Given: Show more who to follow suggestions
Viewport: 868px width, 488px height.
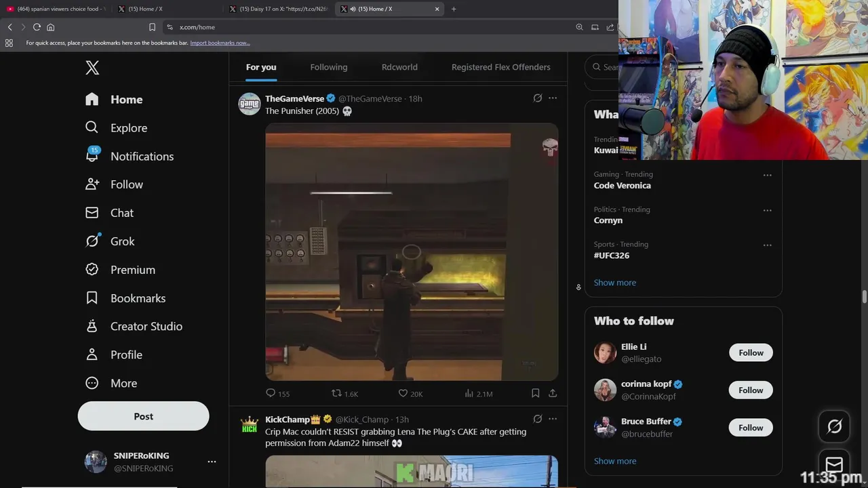Looking at the screenshot, I should click(615, 461).
